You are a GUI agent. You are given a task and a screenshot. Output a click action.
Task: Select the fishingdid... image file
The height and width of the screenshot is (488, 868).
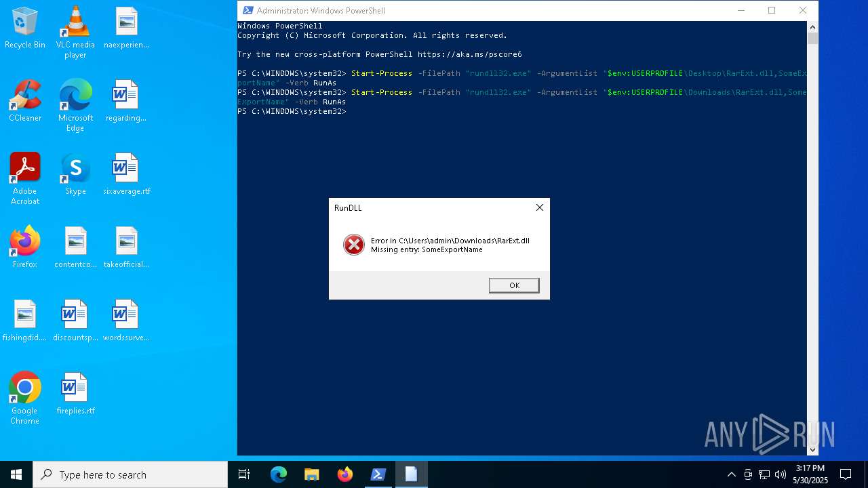pyautogui.click(x=25, y=320)
